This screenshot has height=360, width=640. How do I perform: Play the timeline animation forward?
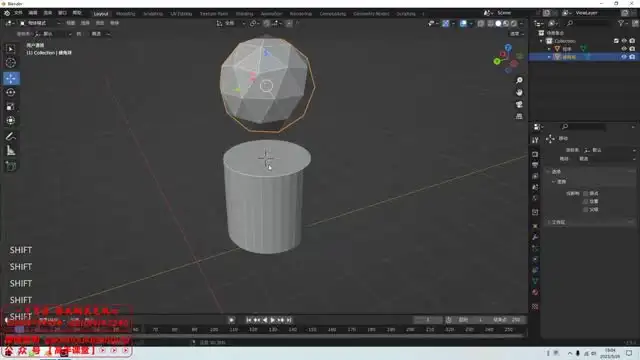click(273, 320)
